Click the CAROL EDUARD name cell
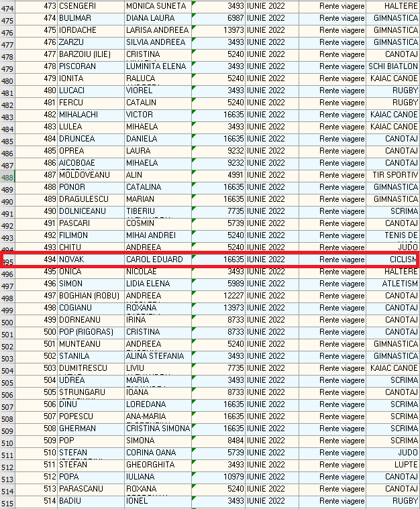This screenshot has width=420, height=509. coord(158,260)
